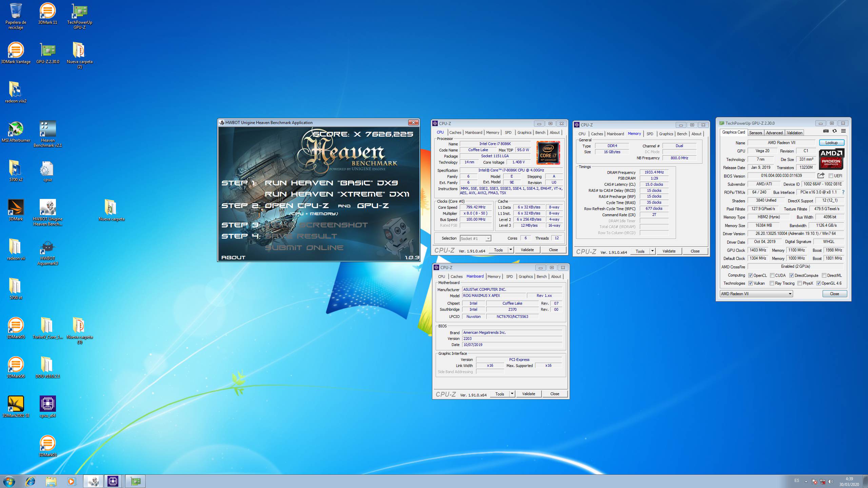Open the Windows Start button
Image resolution: width=868 pixels, height=488 pixels.
pyautogui.click(x=9, y=481)
